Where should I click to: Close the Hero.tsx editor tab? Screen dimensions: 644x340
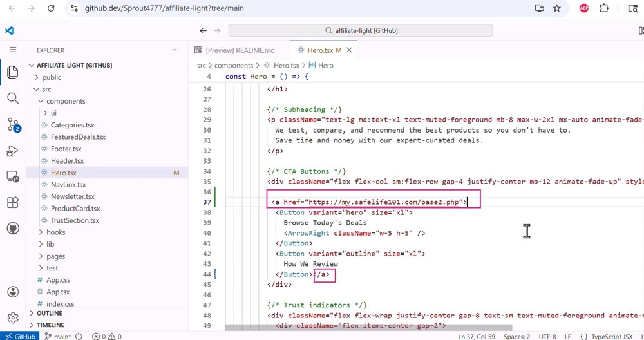(x=349, y=50)
